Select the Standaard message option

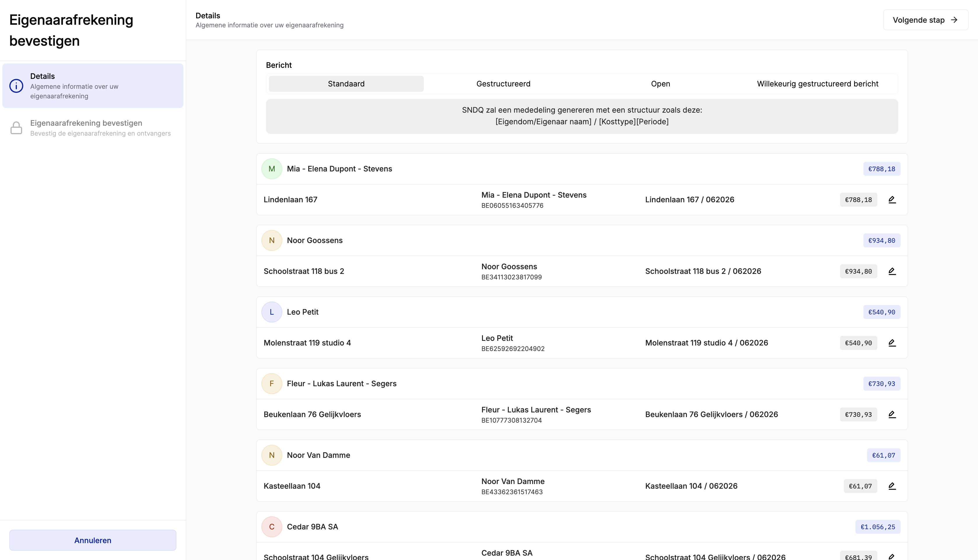tap(346, 84)
